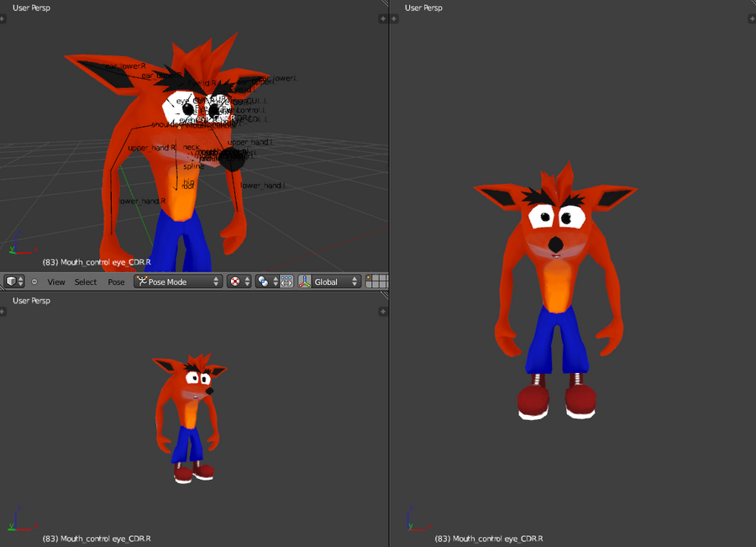Click the bottom-left viewport plus expander at right edge

coord(383,312)
